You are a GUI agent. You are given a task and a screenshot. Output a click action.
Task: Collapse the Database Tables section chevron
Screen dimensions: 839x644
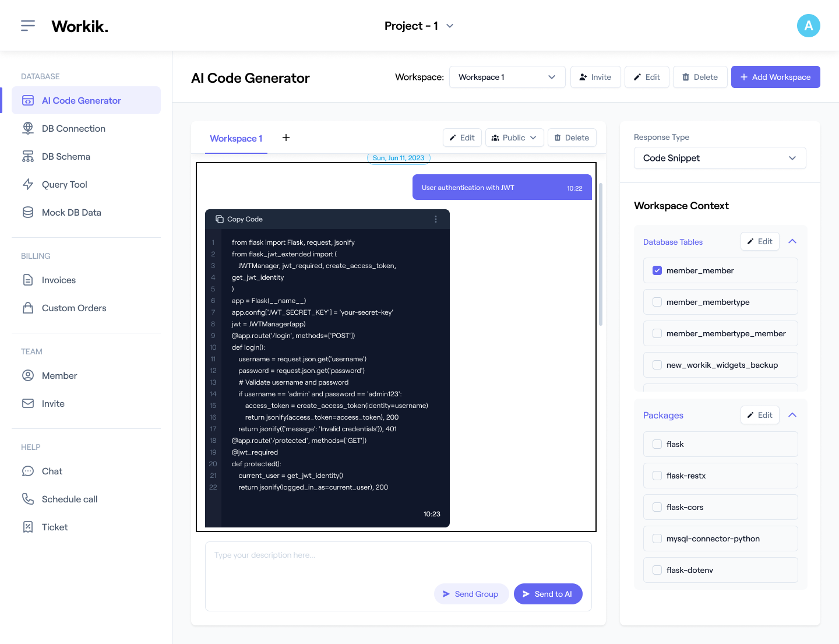(x=792, y=241)
